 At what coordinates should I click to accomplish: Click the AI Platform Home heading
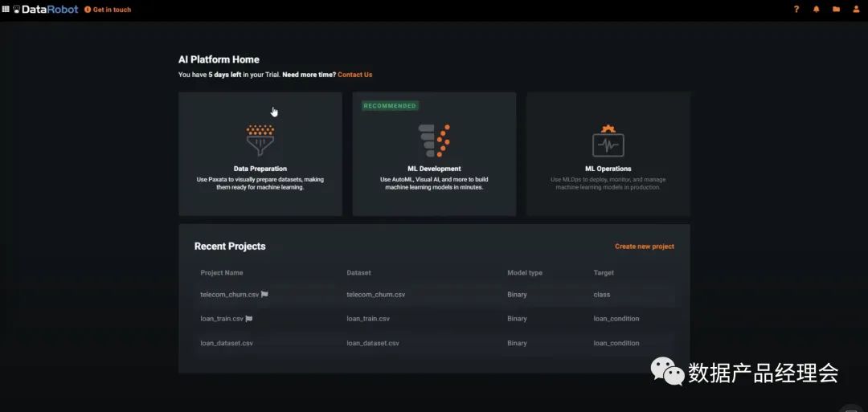click(219, 59)
